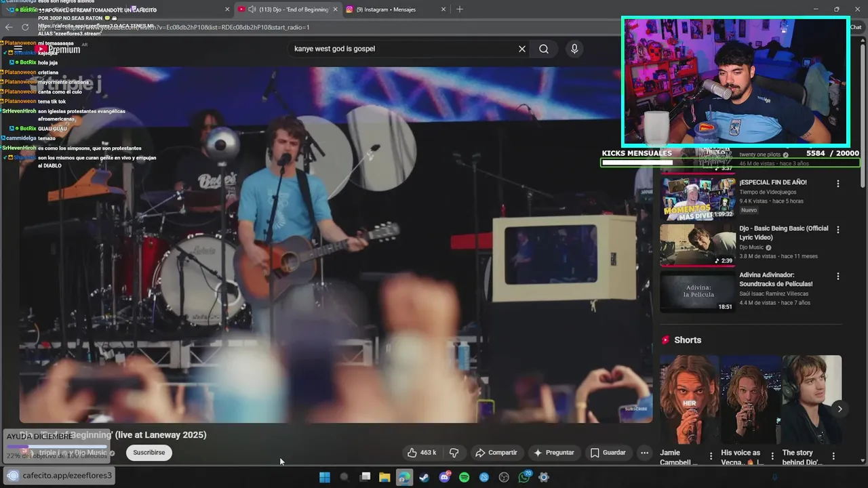Click the Suscribirse button

tap(149, 453)
